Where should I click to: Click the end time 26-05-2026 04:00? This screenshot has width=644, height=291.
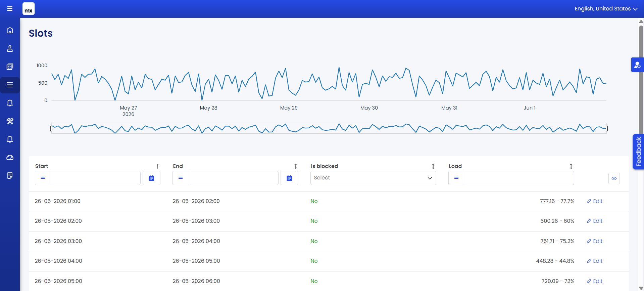tap(196, 241)
